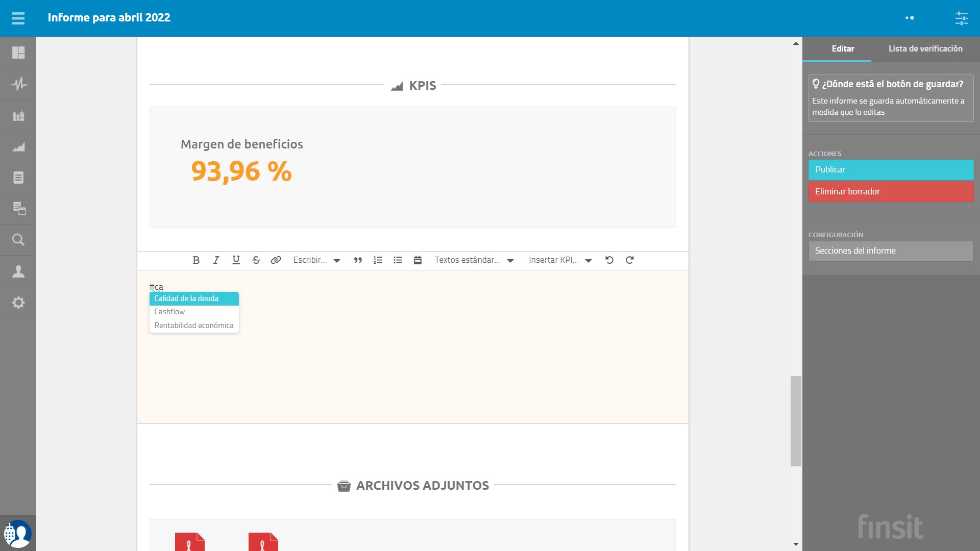
Task: Open the area chart icon in sidebar
Action: click(18, 146)
